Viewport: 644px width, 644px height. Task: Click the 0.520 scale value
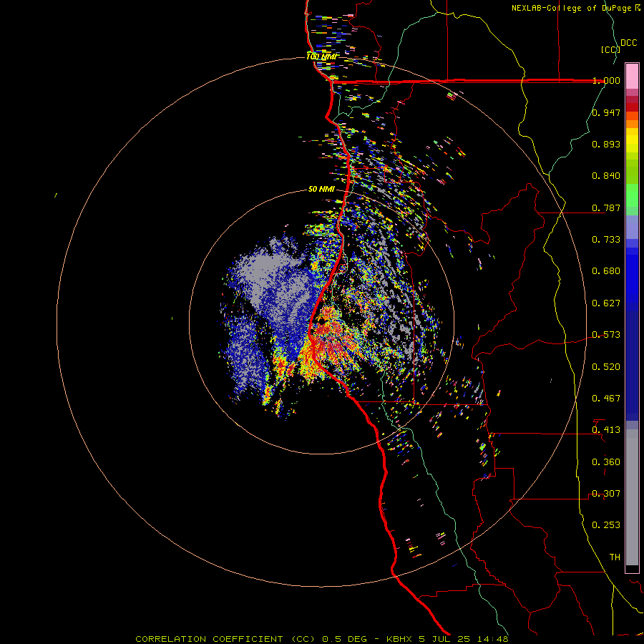(x=606, y=367)
